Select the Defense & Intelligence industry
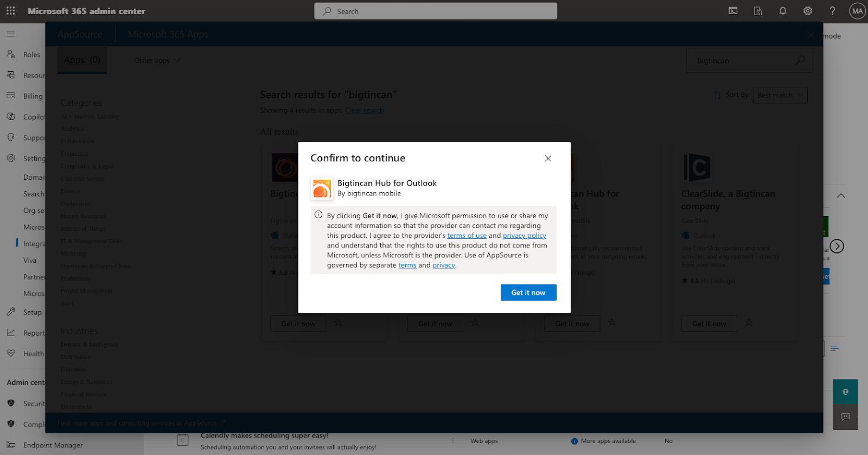The height and width of the screenshot is (455, 868). coord(90,344)
